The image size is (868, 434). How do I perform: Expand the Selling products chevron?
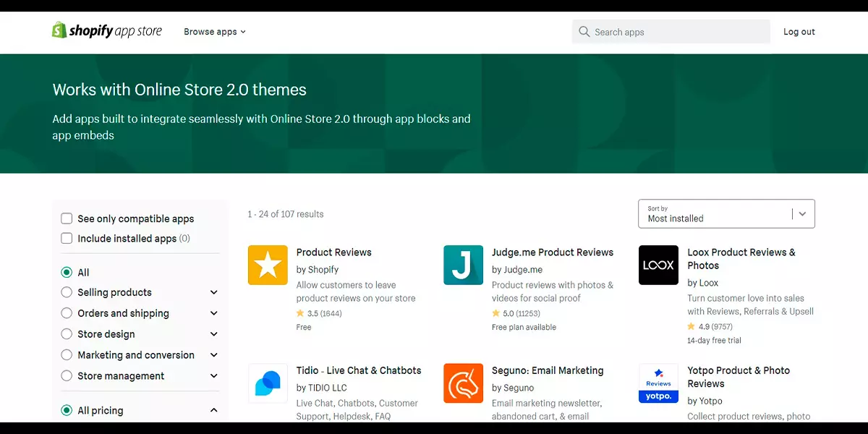[213, 292]
